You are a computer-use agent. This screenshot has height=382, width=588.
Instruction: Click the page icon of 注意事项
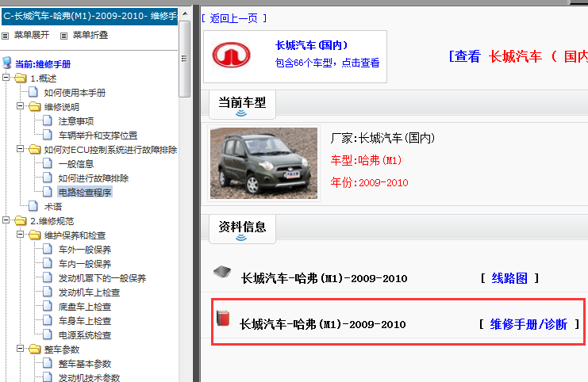point(48,120)
